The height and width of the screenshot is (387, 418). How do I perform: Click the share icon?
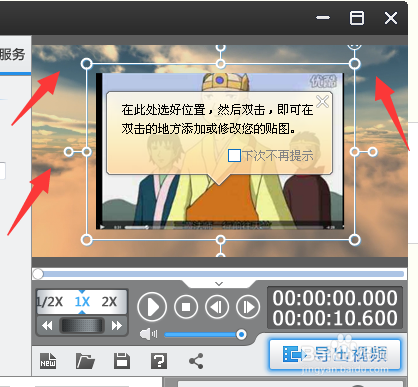point(196,361)
